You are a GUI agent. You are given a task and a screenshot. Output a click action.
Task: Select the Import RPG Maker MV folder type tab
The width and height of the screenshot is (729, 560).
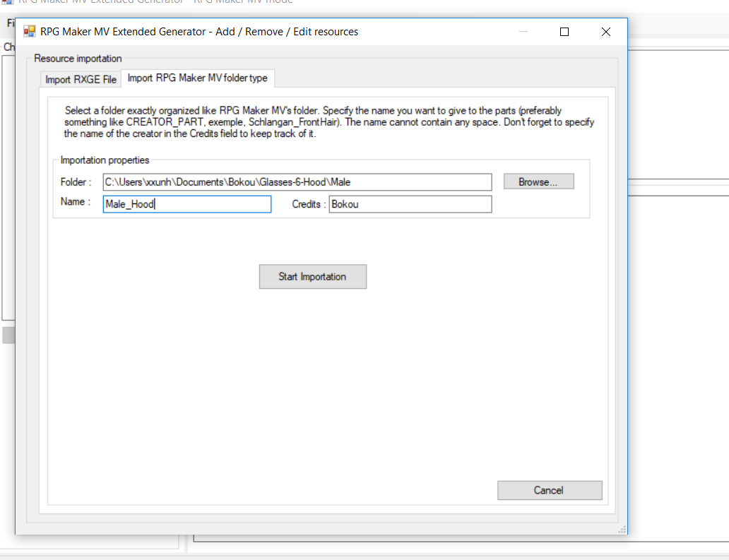[x=198, y=78]
